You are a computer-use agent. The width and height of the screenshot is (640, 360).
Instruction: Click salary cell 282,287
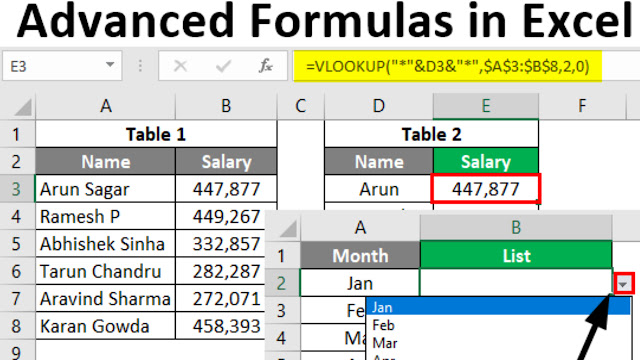pyautogui.click(x=221, y=271)
